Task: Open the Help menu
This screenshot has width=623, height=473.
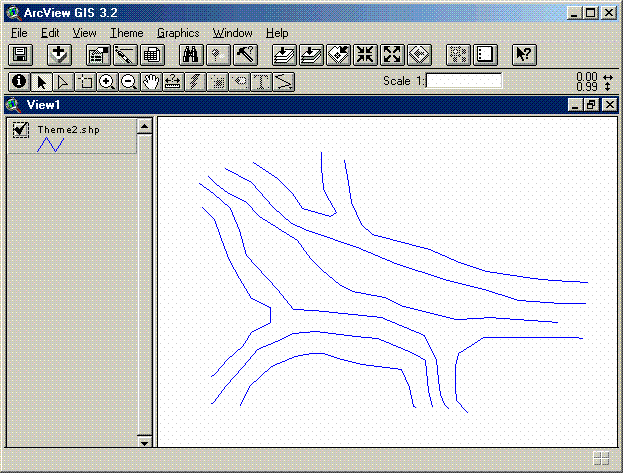Action: [x=277, y=33]
